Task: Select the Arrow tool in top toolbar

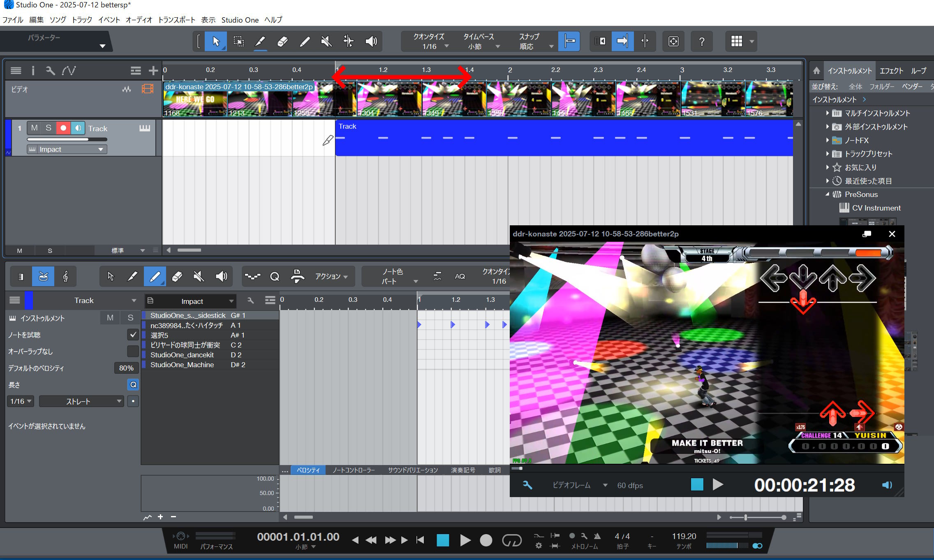Action: pyautogui.click(x=216, y=41)
